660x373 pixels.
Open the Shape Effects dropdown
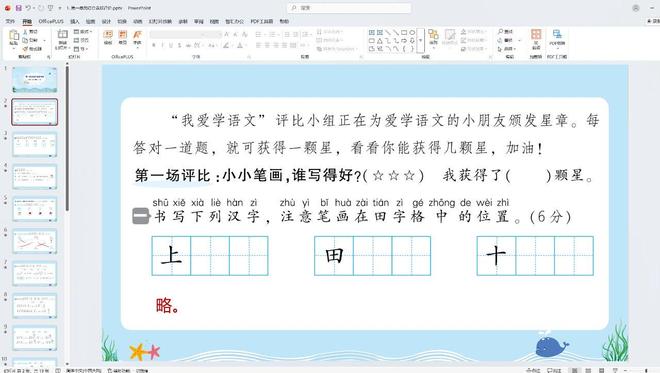click(x=473, y=49)
